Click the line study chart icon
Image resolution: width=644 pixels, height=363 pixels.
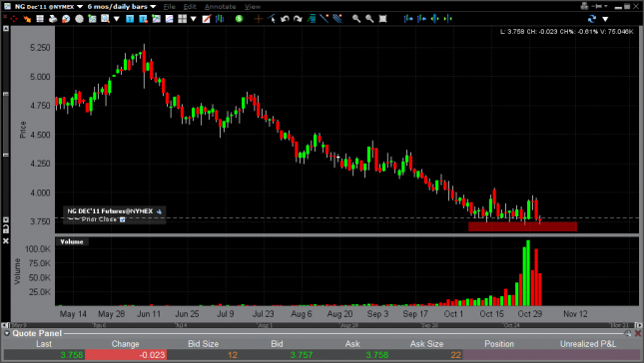[x=169, y=19]
